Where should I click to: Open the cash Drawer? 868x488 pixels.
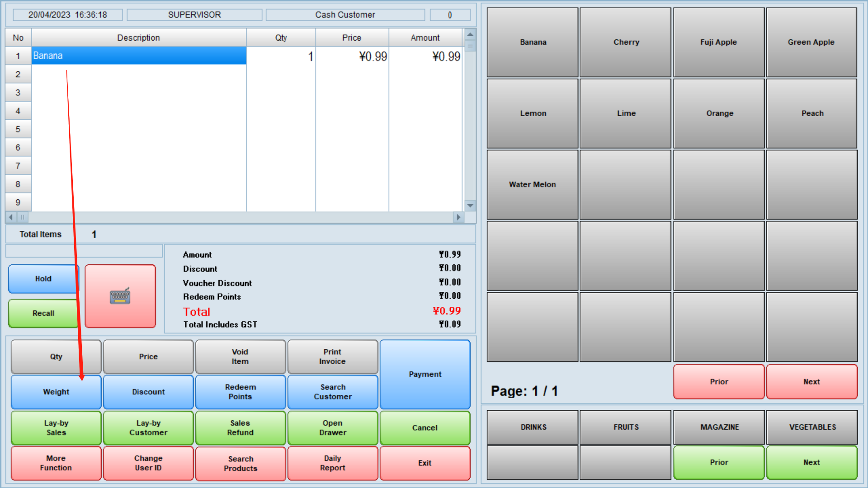tap(332, 427)
